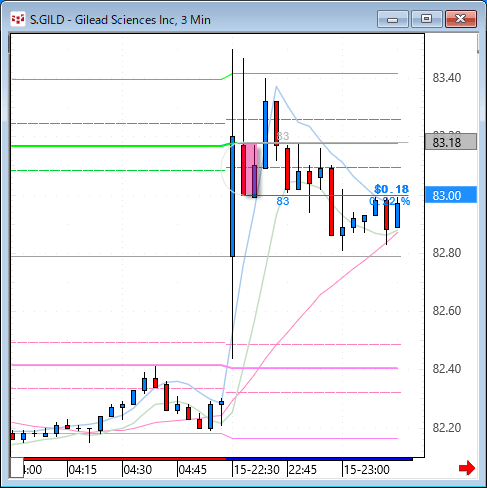Select the 82.60 price axis label
This screenshot has height=488, width=487.
[447, 311]
